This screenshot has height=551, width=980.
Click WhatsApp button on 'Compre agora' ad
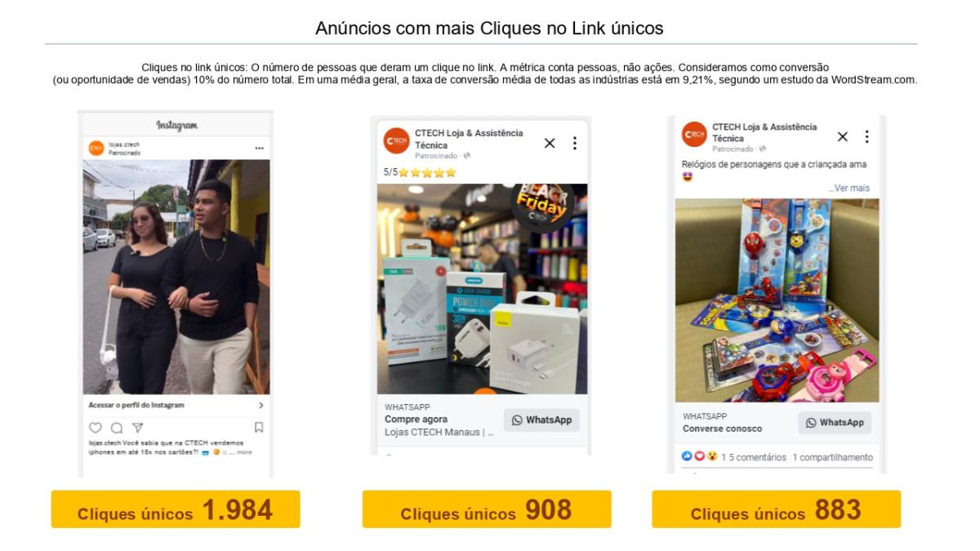point(541,420)
